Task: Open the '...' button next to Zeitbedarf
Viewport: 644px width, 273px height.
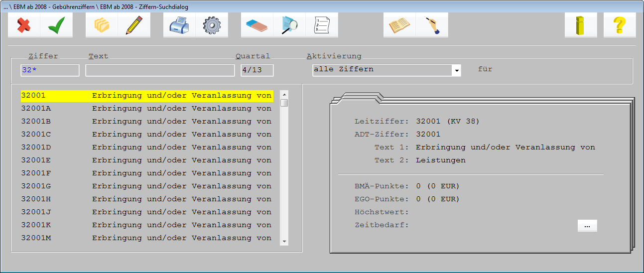Action: [x=587, y=226]
